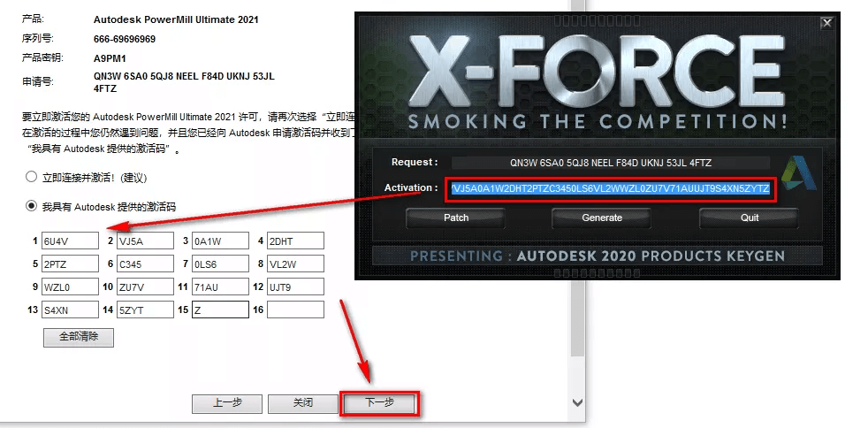
Task: Click the highlighted Activation code field
Action: (x=611, y=189)
